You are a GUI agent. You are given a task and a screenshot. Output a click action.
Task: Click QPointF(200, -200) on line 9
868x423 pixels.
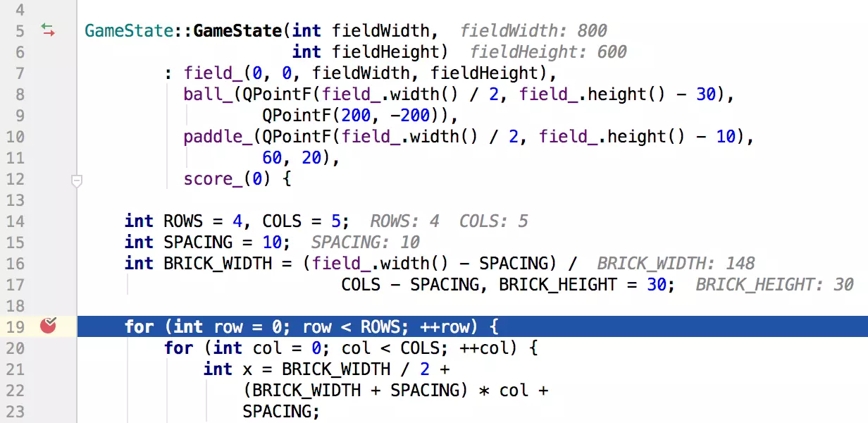[x=350, y=116]
